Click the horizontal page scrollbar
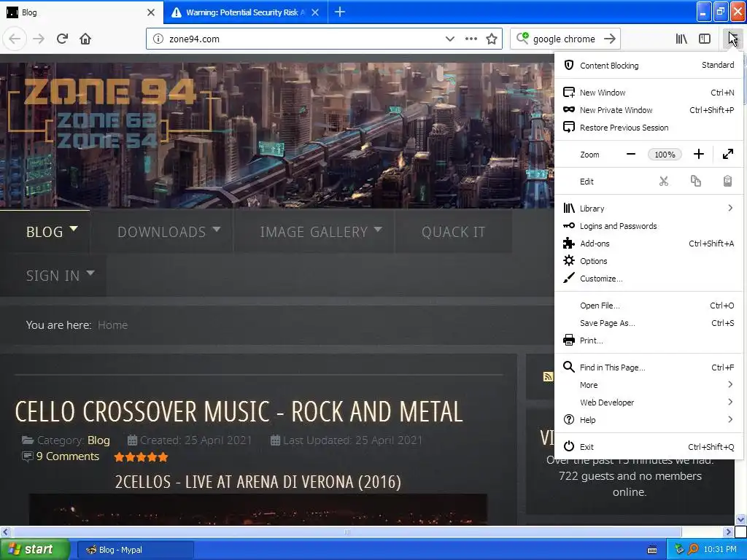Image resolution: width=747 pixels, height=560 pixels. tap(347, 532)
